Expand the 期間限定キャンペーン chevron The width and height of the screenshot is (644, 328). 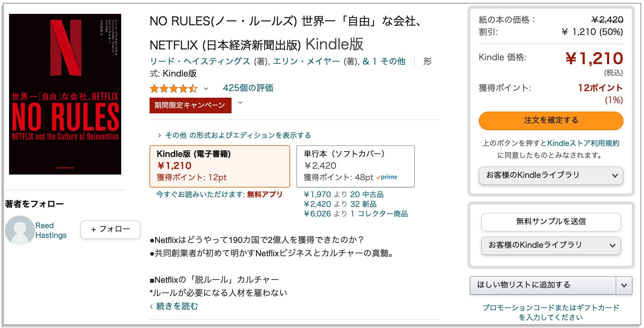pyautogui.click(x=240, y=102)
